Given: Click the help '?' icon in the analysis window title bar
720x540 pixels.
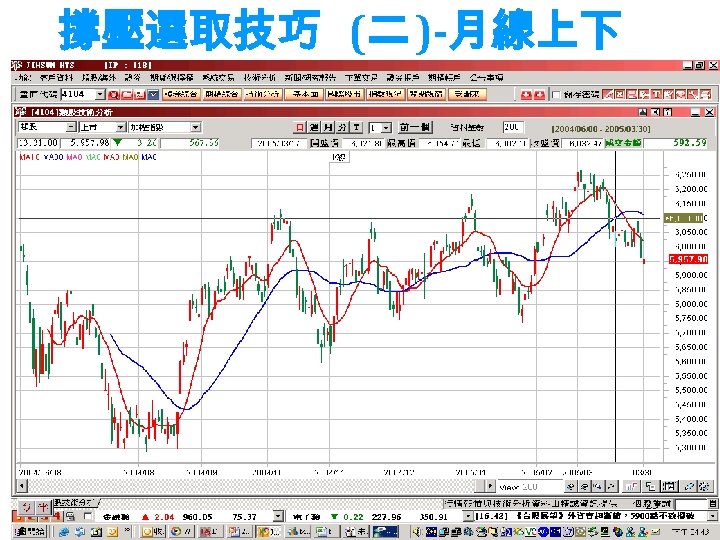Looking at the screenshot, I should [669, 112].
